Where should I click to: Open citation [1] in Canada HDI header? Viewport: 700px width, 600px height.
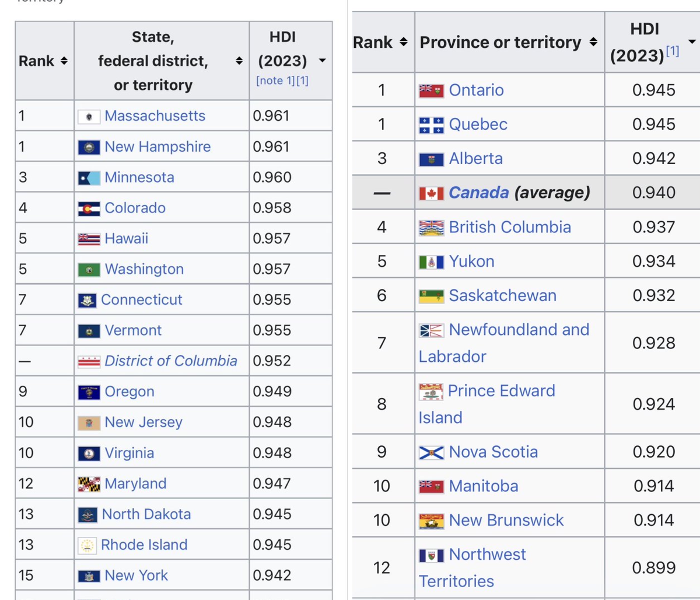pos(673,51)
